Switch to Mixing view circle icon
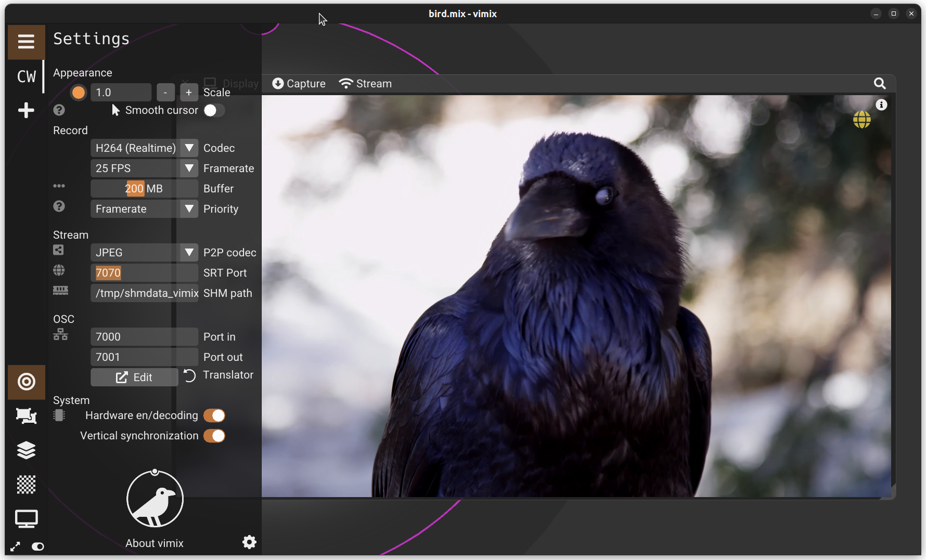Screen dimensions: 926x560 [26, 382]
